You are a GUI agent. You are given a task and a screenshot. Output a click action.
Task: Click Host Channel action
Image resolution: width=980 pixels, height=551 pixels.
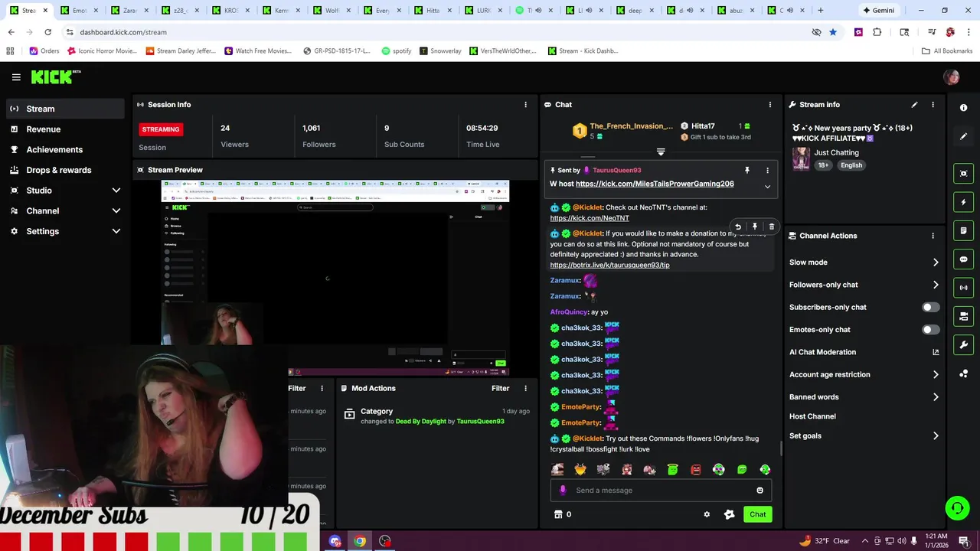click(812, 416)
